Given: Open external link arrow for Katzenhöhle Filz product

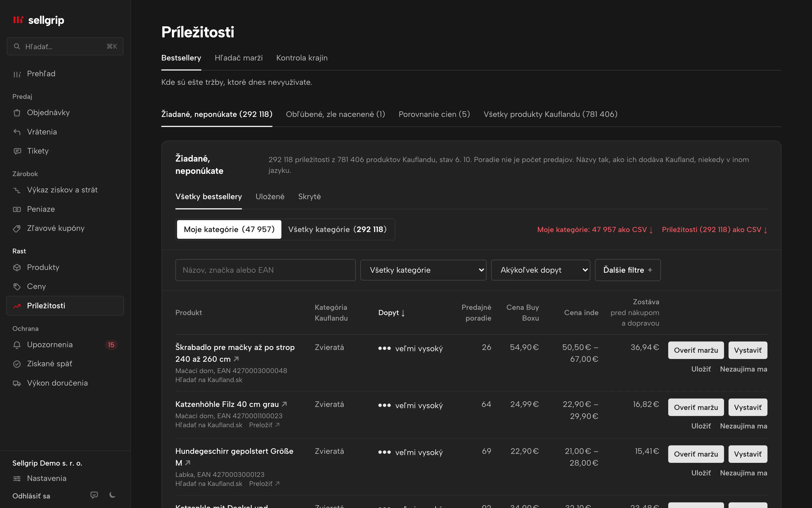Looking at the screenshot, I should point(284,404).
